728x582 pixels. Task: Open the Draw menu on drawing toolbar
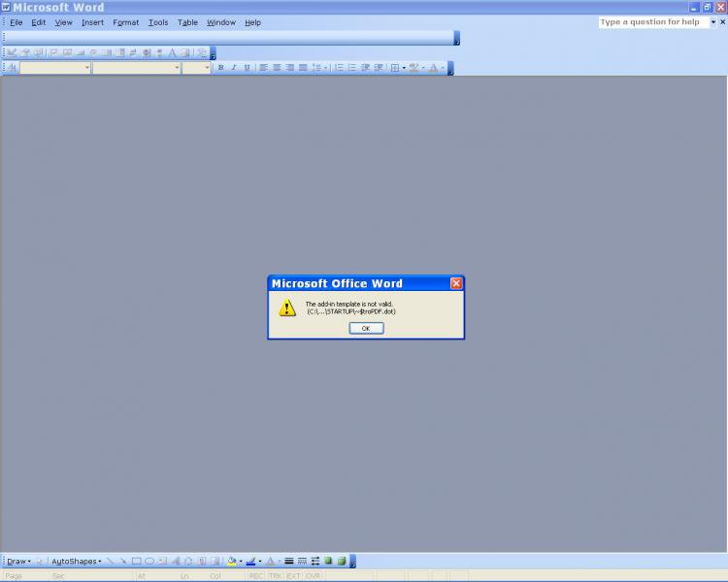[18, 561]
